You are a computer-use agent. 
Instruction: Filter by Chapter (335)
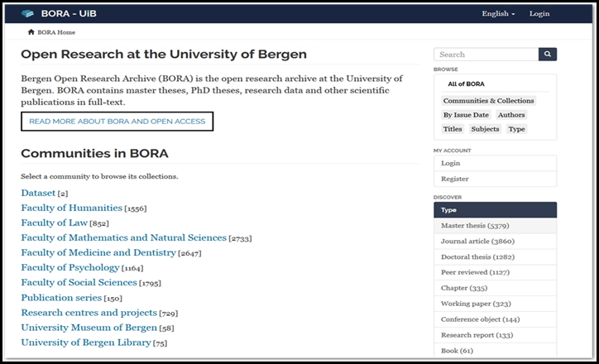495,288
